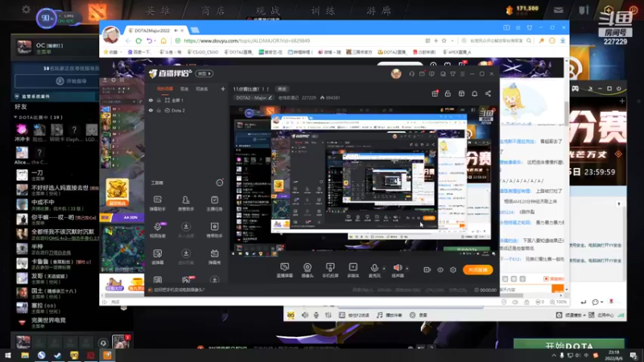Open the 商店 menu in Dota 2
Image resolution: width=644 pixels, height=362 pixels.
213,10
